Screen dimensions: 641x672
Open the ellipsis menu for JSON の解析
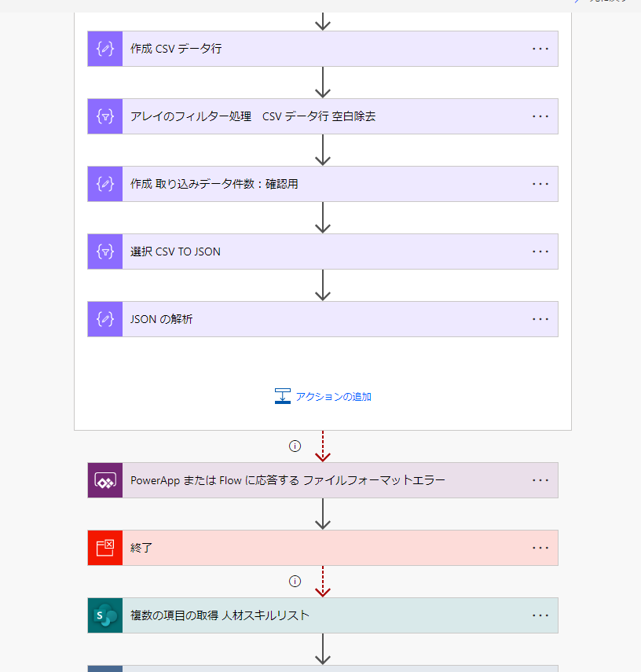[540, 320]
